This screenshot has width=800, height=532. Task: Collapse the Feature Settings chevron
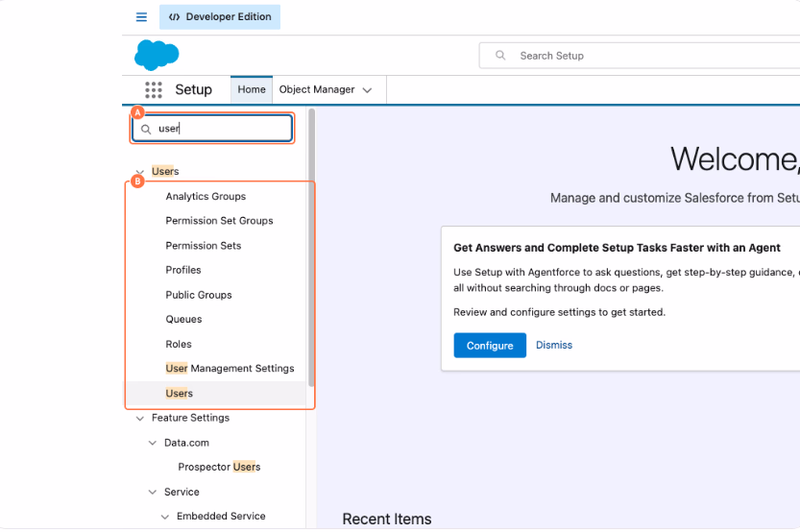pos(140,419)
